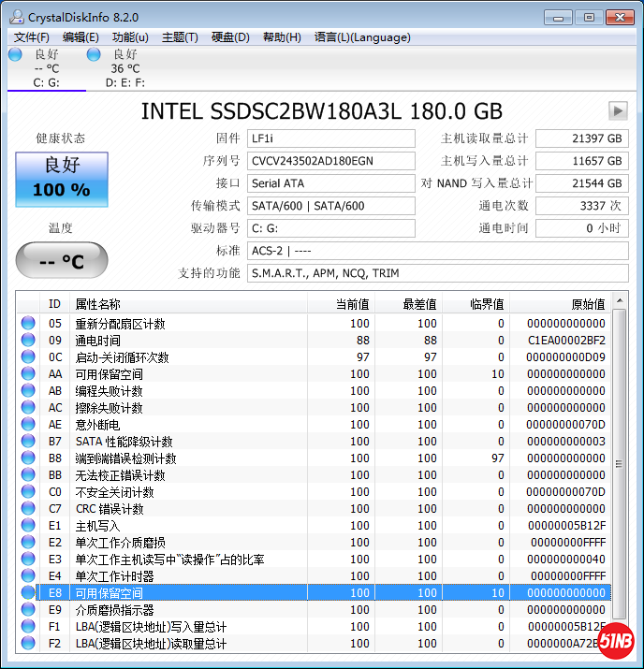
Task: Click the status orb for attribute B8 row
Action: [28, 458]
